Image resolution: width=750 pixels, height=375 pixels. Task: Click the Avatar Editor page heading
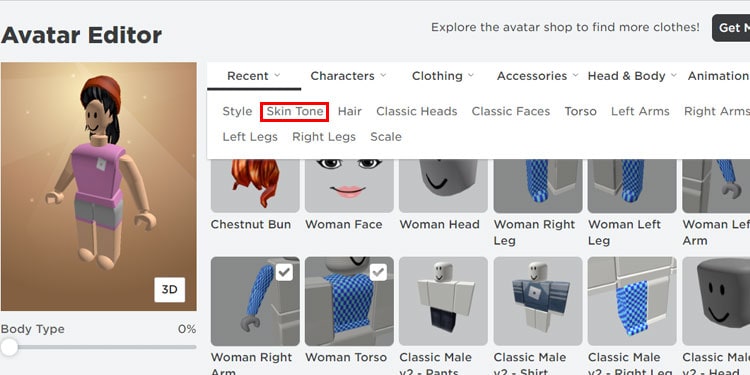point(81,35)
